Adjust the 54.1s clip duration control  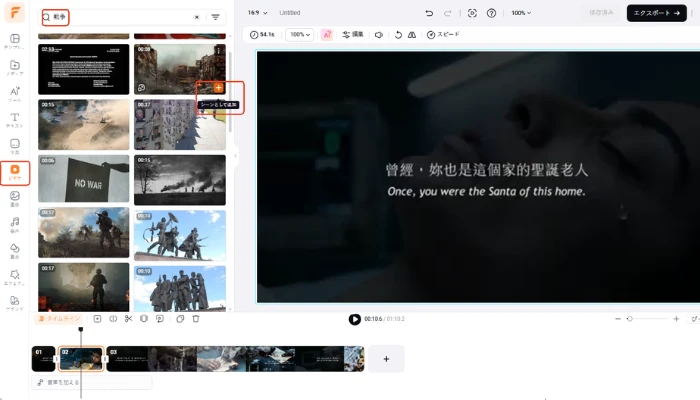coord(262,34)
